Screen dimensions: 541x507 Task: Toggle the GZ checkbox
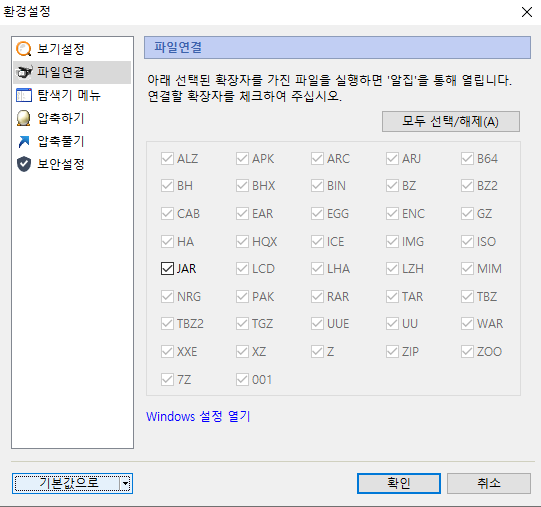467,214
